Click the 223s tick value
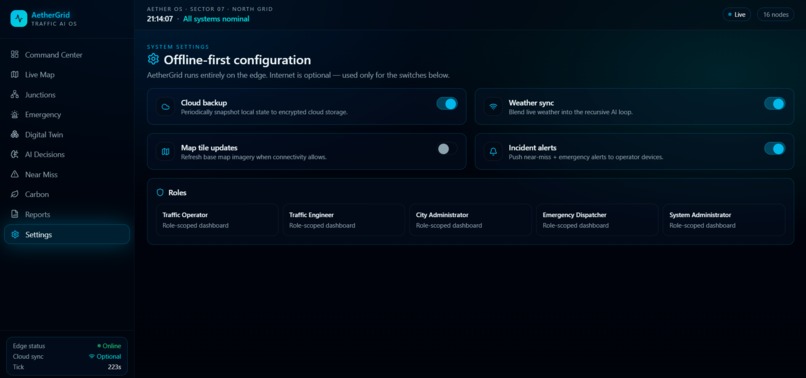806x378 pixels. tap(114, 367)
